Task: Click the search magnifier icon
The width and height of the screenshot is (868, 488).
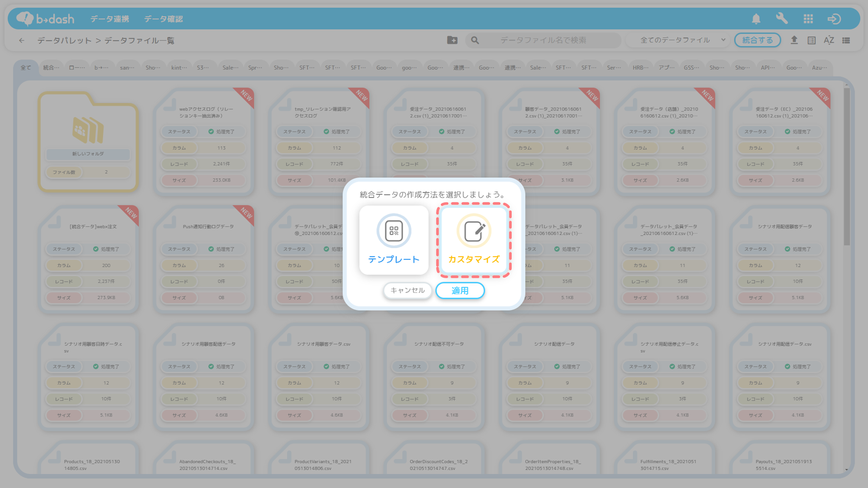Action: click(475, 40)
